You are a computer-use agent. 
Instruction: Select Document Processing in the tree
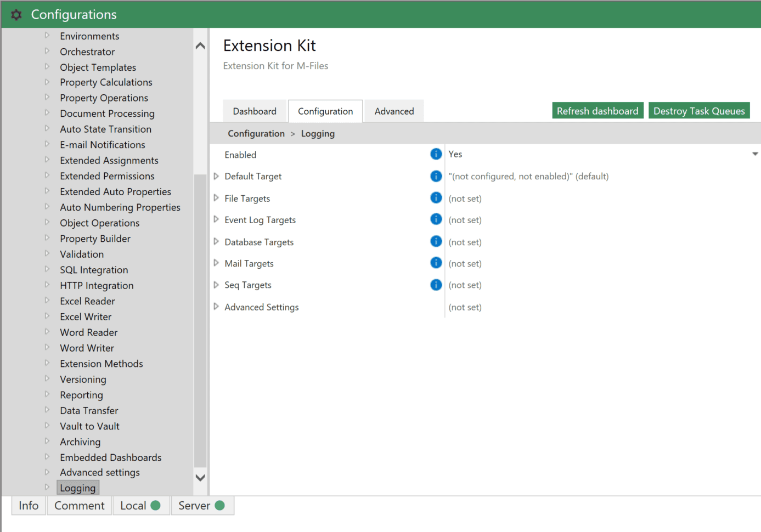(107, 114)
